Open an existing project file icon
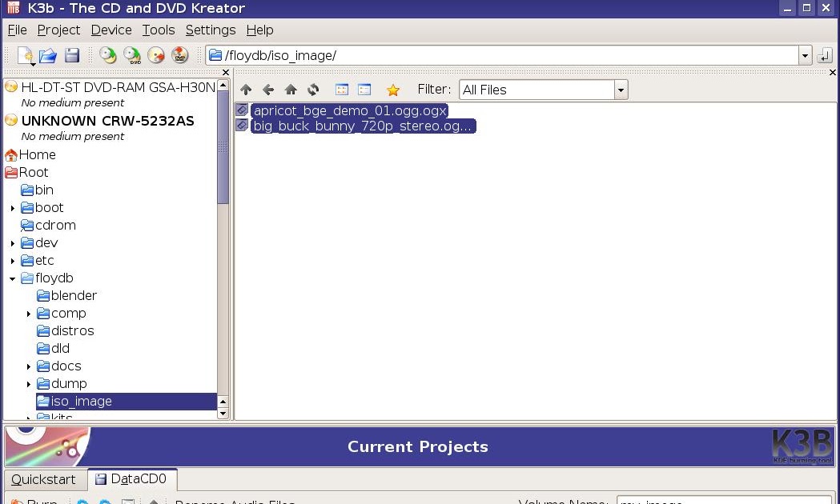Viewport: 840px width, 504px height. point(48,56)
